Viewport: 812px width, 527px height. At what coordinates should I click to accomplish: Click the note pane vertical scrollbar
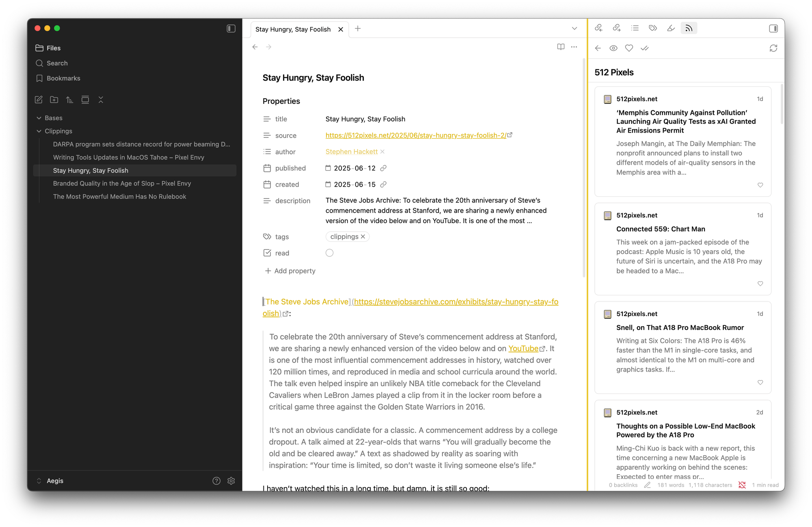(x=584, y=168)
